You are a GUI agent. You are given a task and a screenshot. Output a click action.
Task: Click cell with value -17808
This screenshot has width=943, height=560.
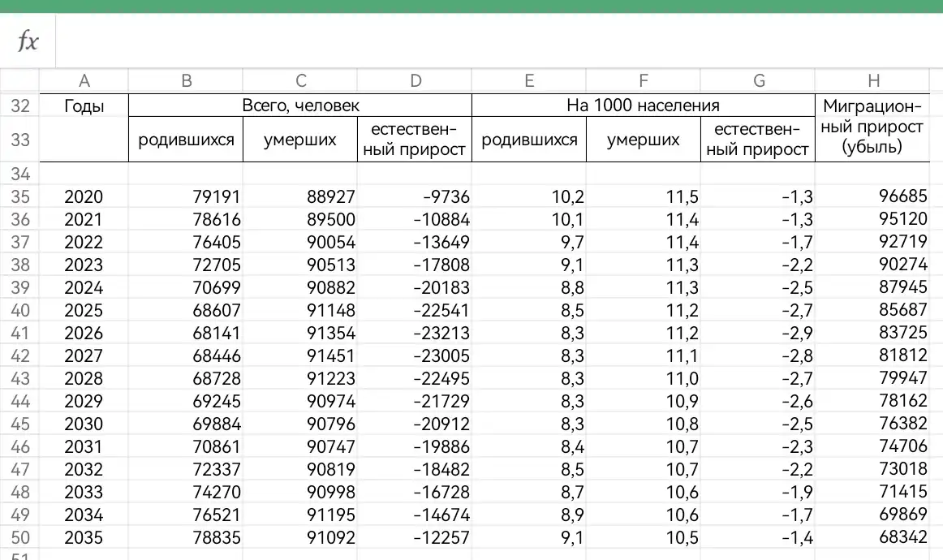[x=415, y=265]
